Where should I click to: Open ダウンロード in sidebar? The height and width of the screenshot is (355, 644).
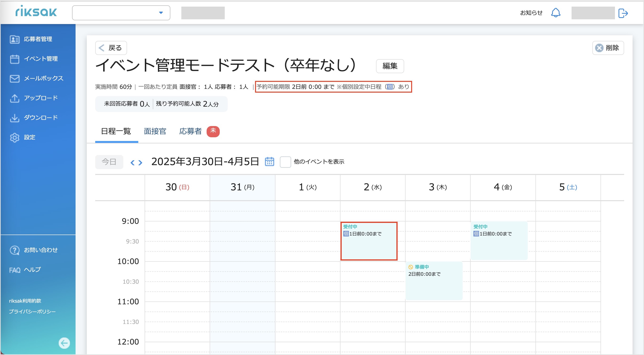(x=41, y=117)
